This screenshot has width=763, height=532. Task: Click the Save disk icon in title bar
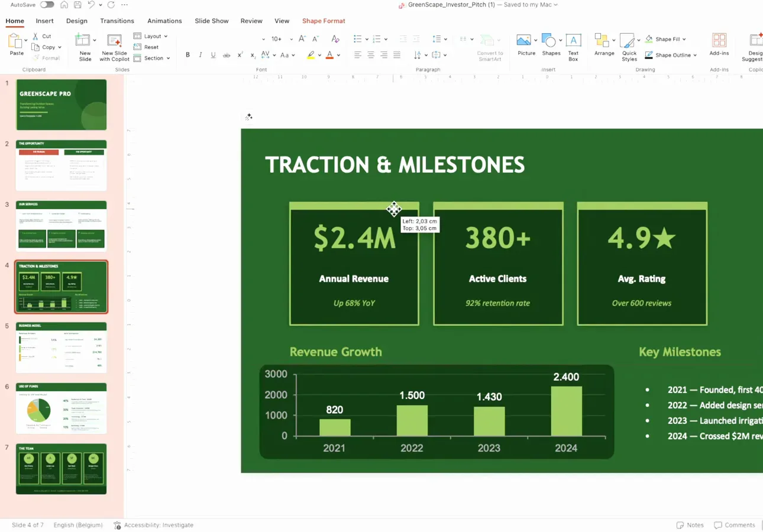click(77, 5)
